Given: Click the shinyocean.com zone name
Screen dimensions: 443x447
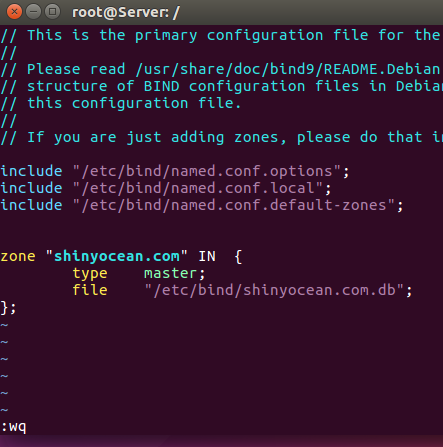Looking at the screenshot, I should pos(117,256).
